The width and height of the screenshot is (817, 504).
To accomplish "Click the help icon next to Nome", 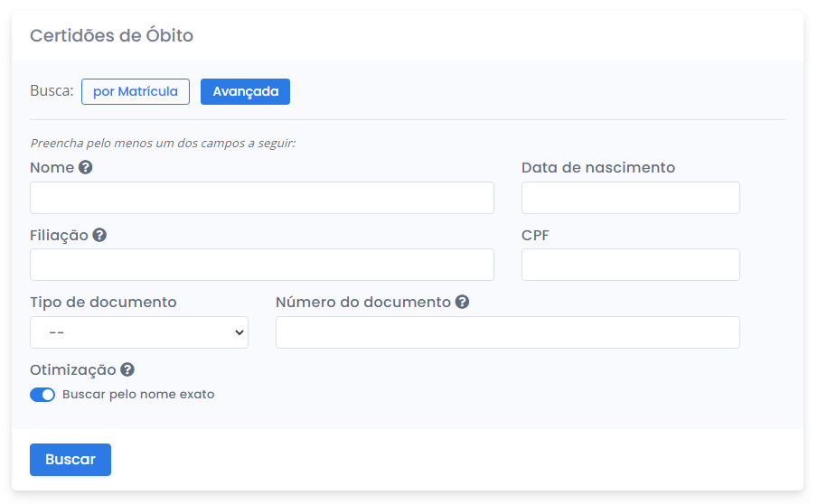I will point(86,167).
